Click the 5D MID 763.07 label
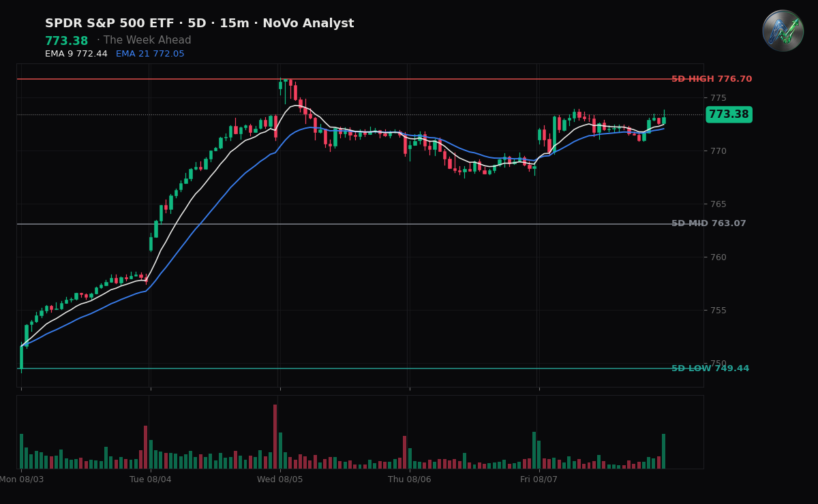This screenshot has height=504, width=818. point(709,223)
